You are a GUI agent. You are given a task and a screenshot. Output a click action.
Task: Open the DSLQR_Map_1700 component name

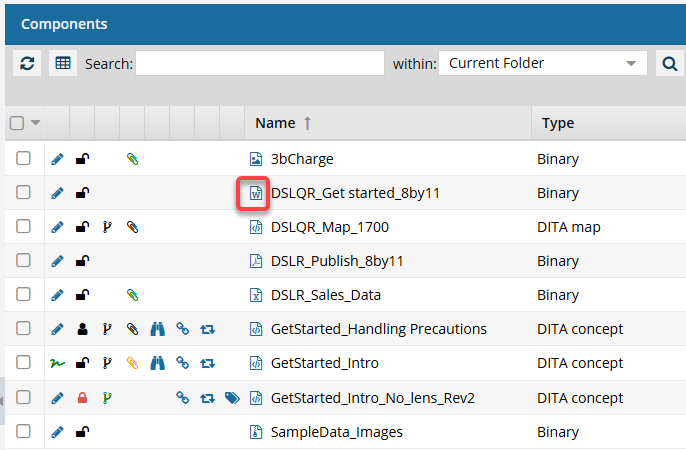tap(329, 227)
